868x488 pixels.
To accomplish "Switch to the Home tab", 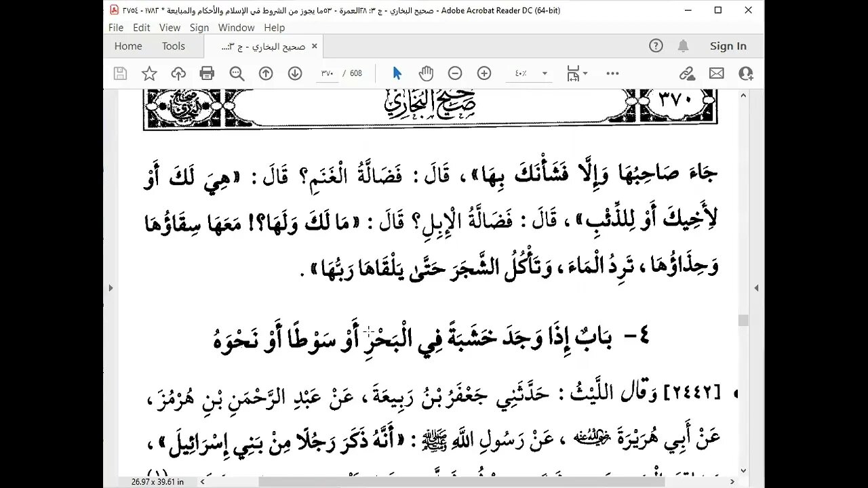I will [128, 46].
